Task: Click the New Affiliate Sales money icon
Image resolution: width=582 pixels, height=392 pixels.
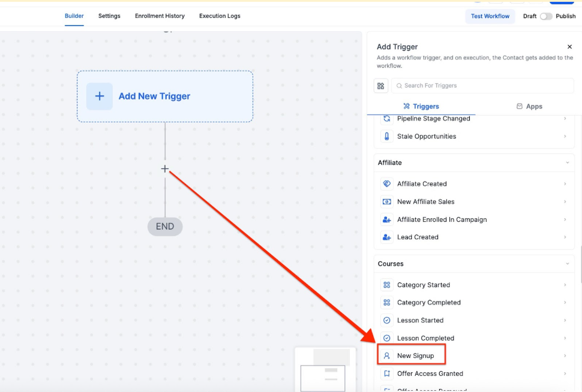Action: 387,202
